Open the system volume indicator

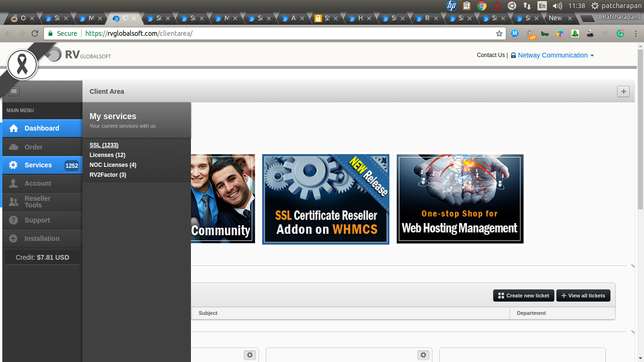click(557, 6)
